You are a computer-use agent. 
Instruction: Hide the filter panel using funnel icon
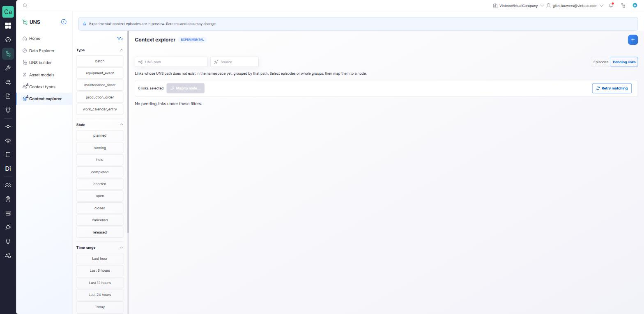[120, 39]
